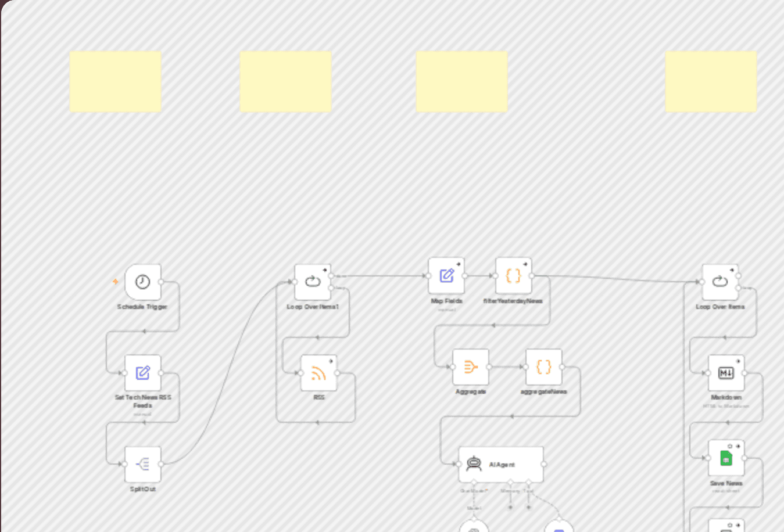Click the orange trigger bolt beside Schedule Trigger
This screenshot has height=532, width=784.
116,282
